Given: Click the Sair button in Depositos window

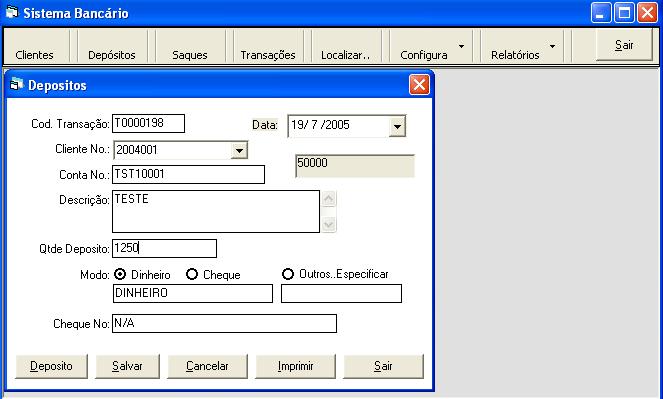Looking at the screenshot, I should 383,366.
